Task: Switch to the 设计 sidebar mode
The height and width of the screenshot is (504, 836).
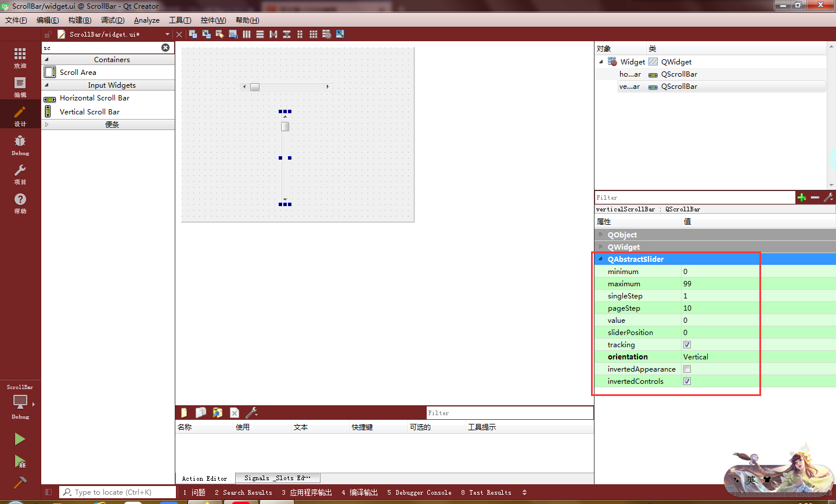Action: tap(20, 114)
